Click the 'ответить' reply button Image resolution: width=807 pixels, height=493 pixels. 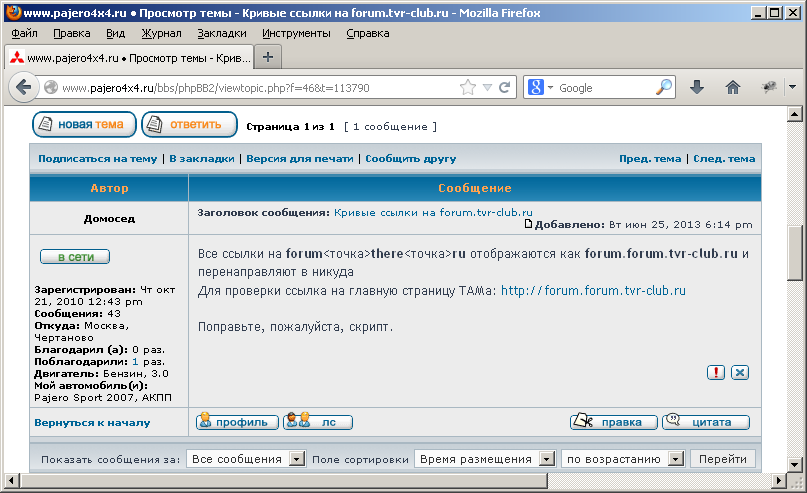click(x=189, y=125)
